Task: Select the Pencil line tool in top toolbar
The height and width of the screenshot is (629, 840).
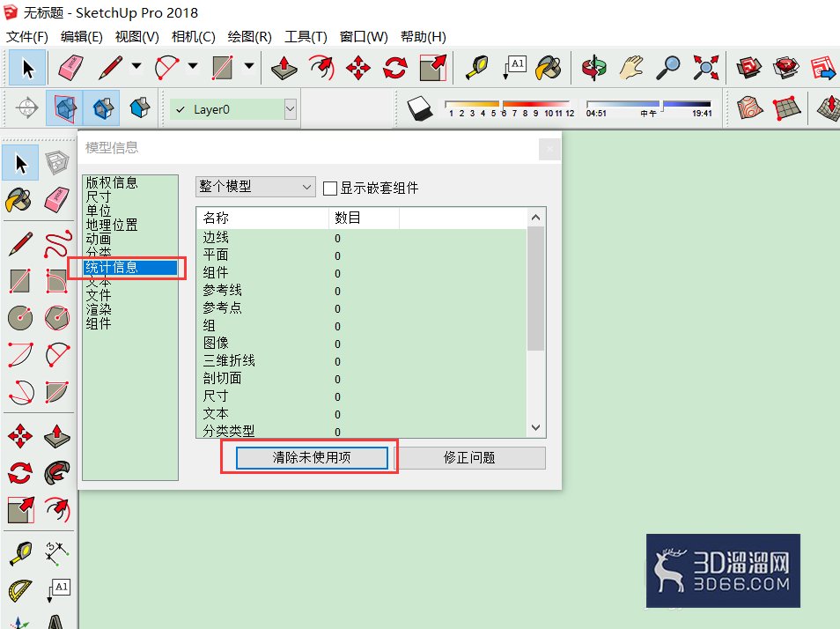Action: point(110,68)
